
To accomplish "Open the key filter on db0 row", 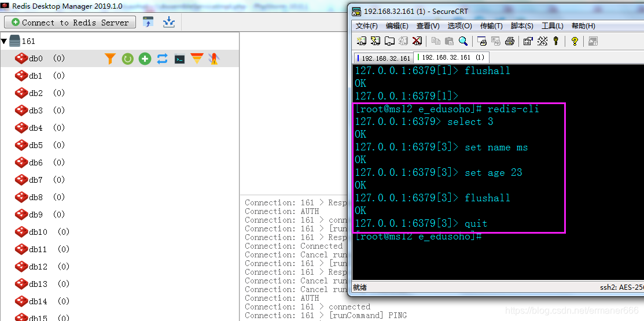I will (x=110, y=58).
